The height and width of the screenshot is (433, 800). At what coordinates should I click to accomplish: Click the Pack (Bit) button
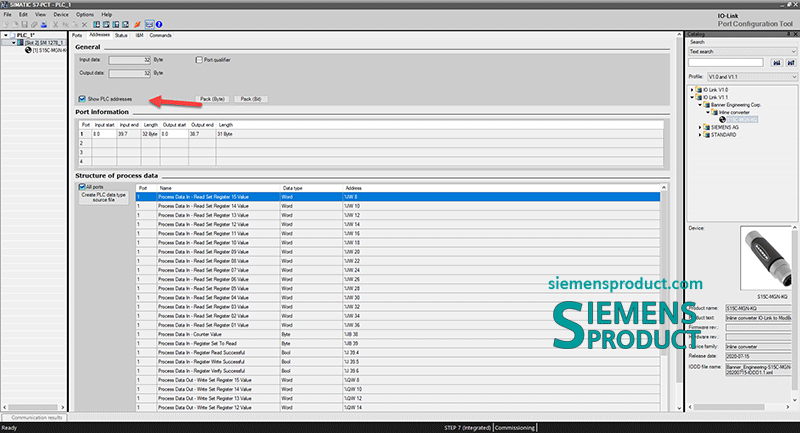click(x=251, y=99)
